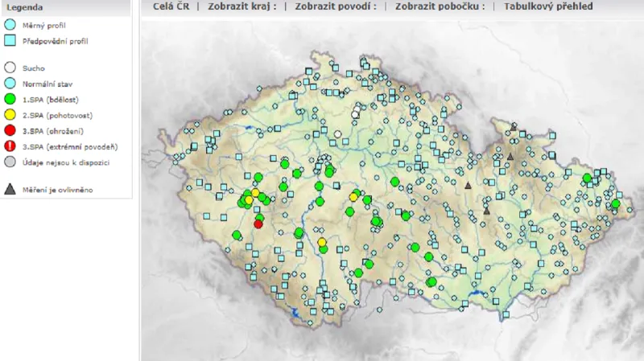
Task: Click the "2.SPA (pohotovost)" legend label
Action: click(57, 115)
